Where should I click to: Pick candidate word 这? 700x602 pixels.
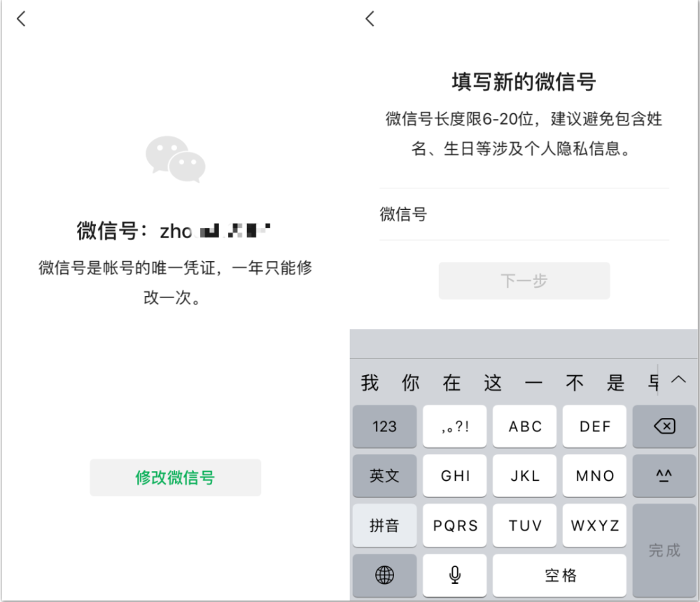(x=493, y=383)
